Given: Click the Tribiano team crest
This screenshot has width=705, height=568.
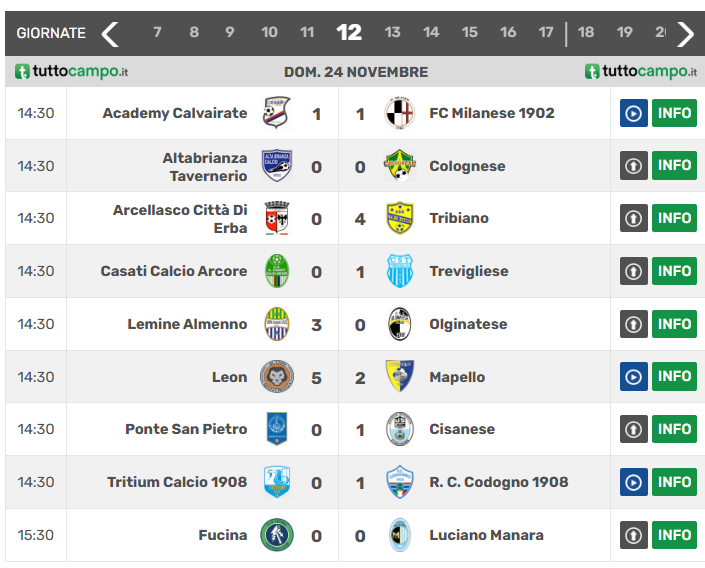Looking at the screenshot, I should pos(400,218).
